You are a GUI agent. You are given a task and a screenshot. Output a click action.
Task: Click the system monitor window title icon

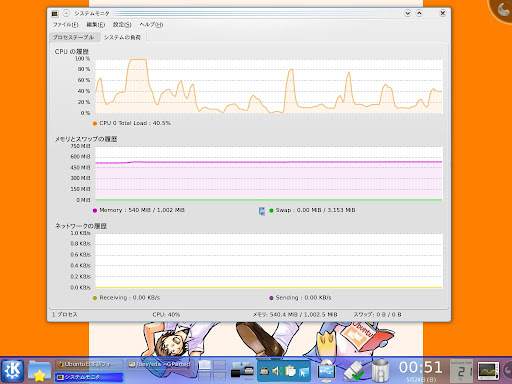click(55, 13)
